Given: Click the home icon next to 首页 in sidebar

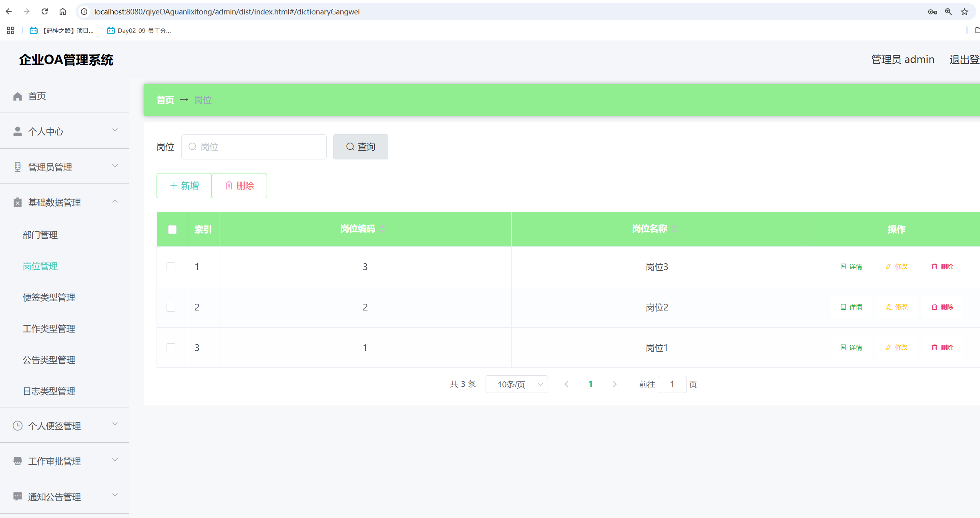Looking at the screenshot, I should tap(18, 96).
